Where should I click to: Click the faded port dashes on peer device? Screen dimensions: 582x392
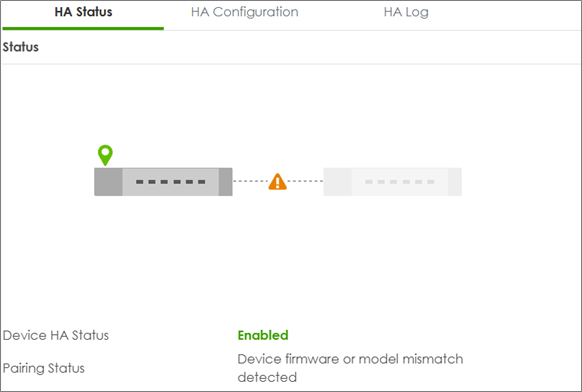[x=400, y=182]
